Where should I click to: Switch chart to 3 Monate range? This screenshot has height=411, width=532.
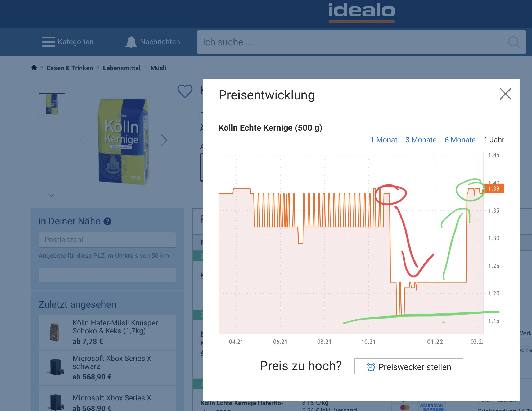[x=421, y=140]
